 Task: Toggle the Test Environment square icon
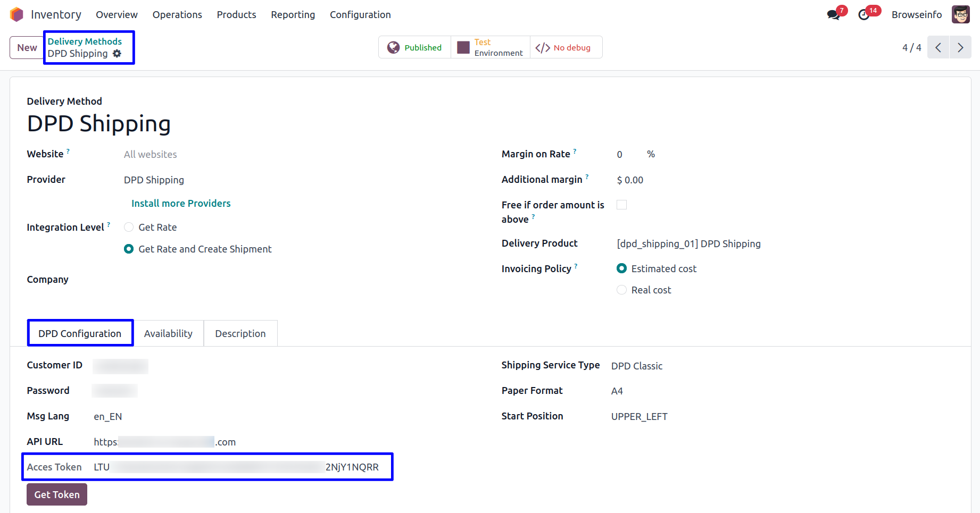463,48
